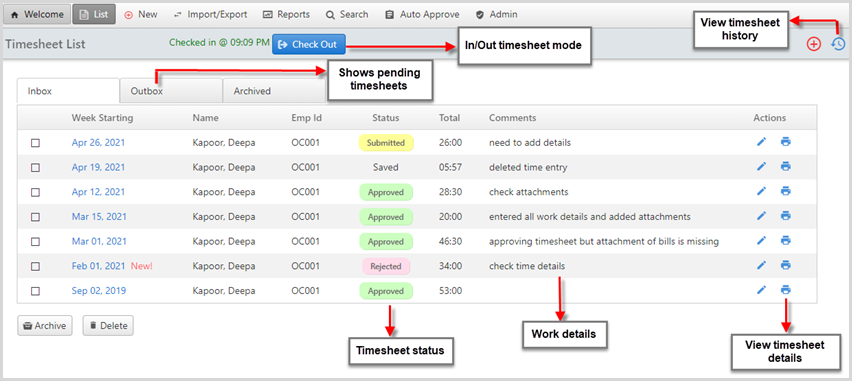Print the Sep 02, 2019 timesheet
This screenshot has width=852, height=381.
785,290
